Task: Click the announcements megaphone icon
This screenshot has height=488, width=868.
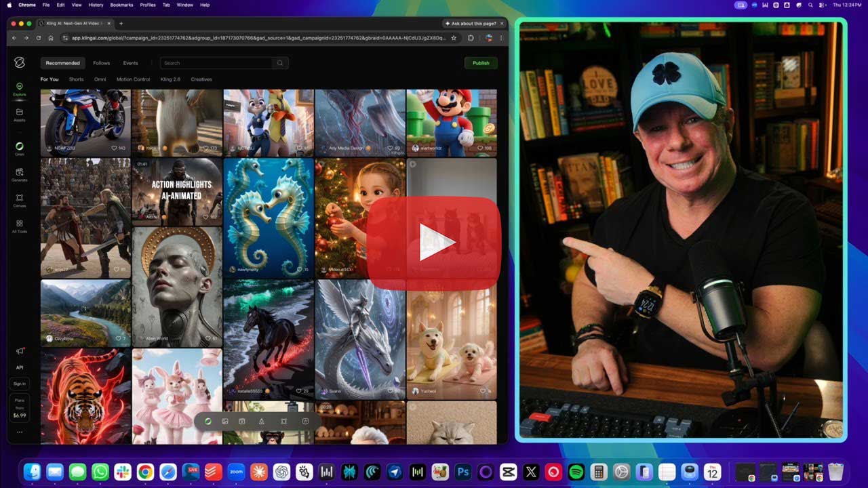Action: coord(20,351)
